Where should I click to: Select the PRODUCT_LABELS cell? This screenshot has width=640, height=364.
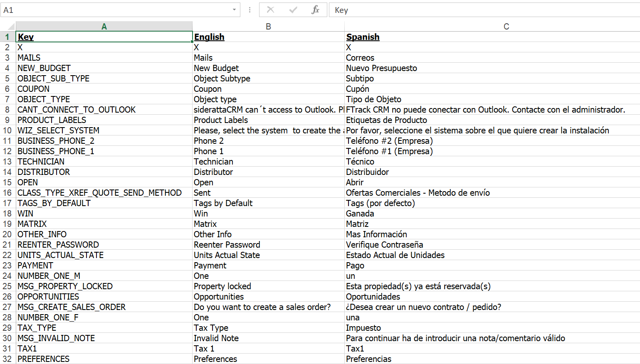point(104,120)
